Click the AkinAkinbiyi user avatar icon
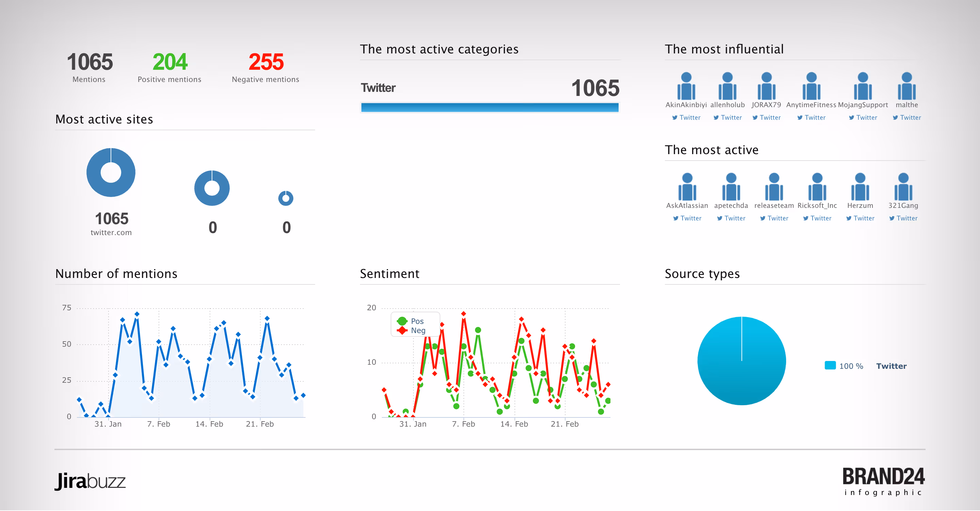 [686, 86]
